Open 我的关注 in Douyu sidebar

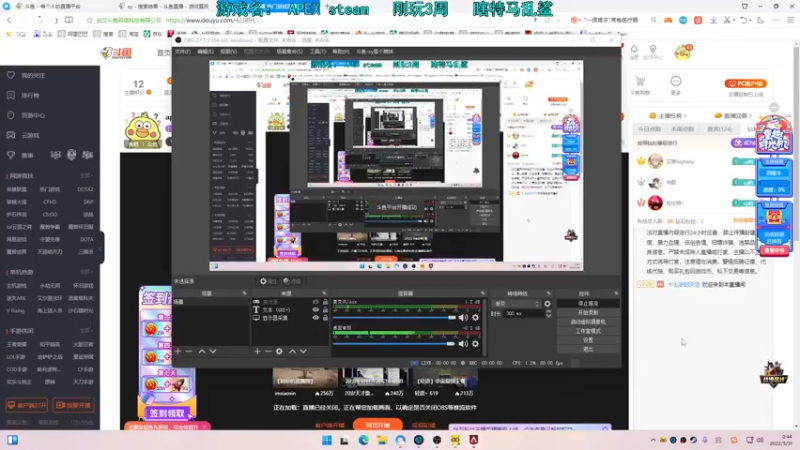click(x=33, y=76)
